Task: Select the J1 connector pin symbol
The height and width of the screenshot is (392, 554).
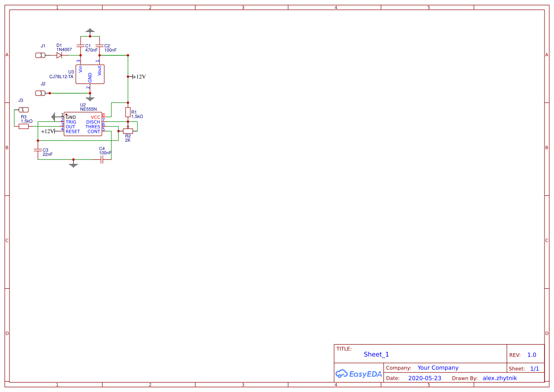Action: coord(41,55)
